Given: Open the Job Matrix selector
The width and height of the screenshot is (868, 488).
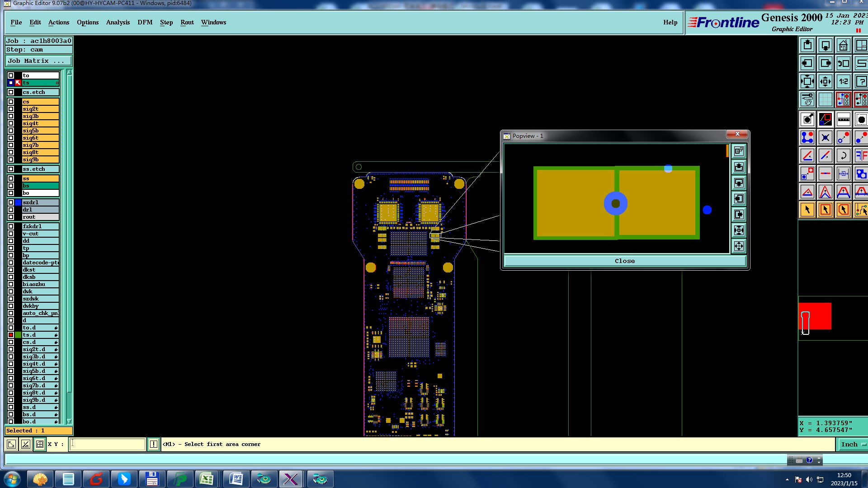Looking at the screenshot, I should 38,61.
